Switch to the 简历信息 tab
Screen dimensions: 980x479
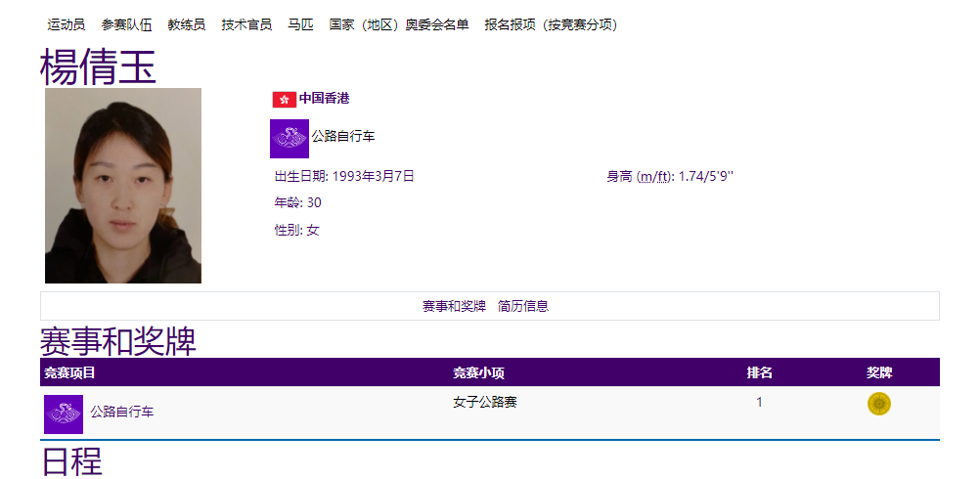[523, 306]
